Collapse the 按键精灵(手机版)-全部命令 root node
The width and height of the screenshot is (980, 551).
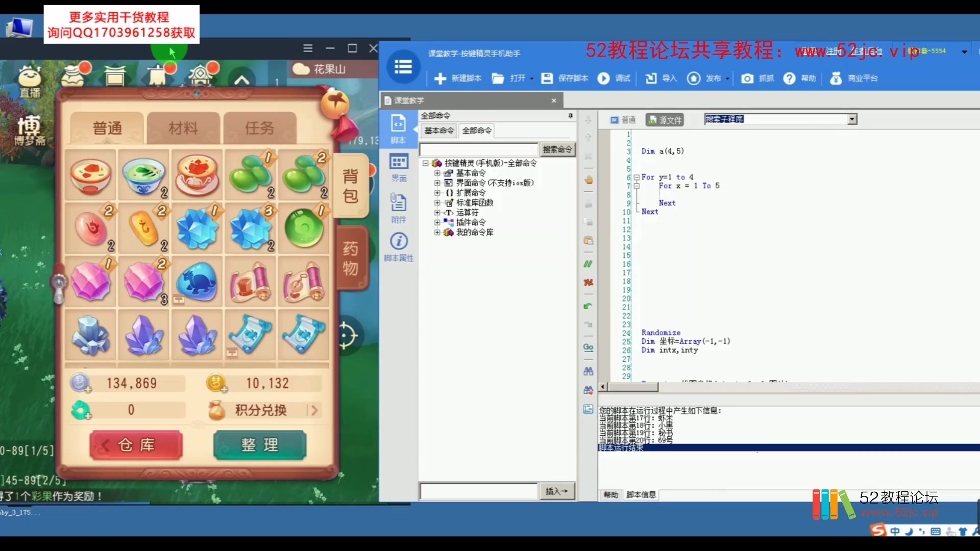point(425,163)
